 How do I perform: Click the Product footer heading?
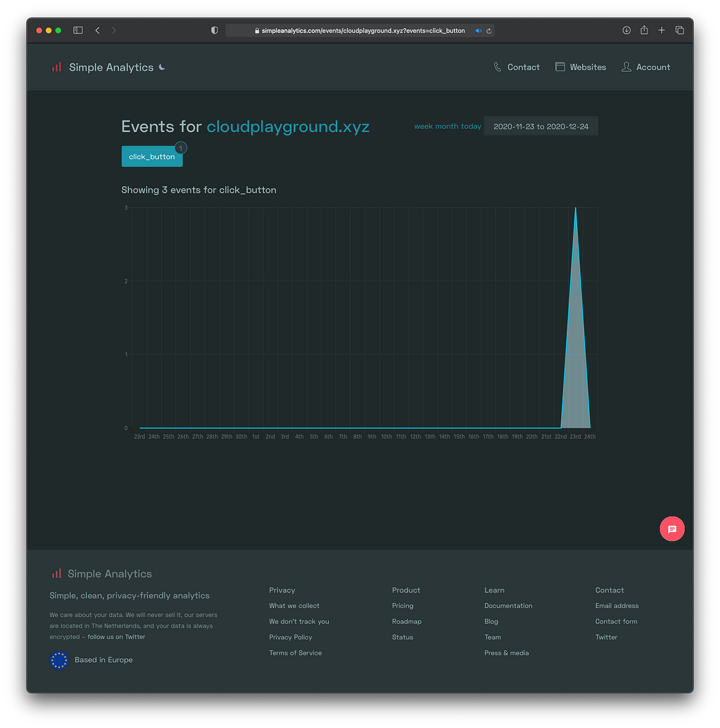coord(406,590)
